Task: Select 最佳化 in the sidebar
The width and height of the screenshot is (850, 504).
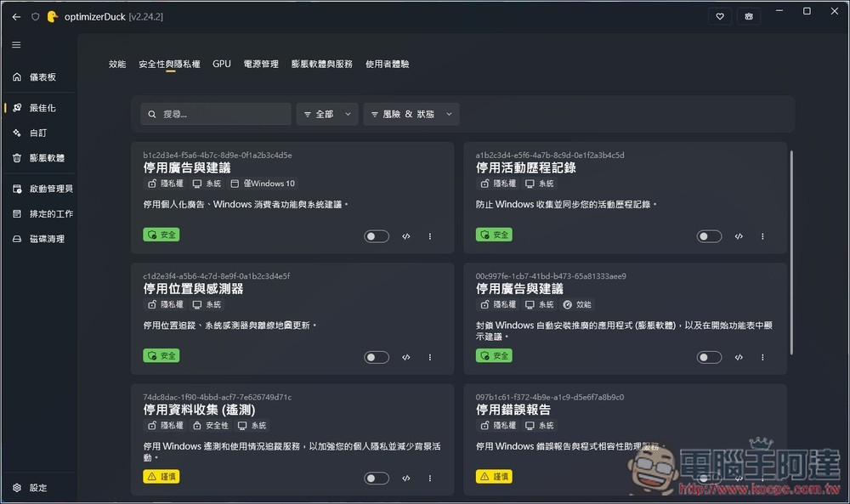Action: point(39,108)
